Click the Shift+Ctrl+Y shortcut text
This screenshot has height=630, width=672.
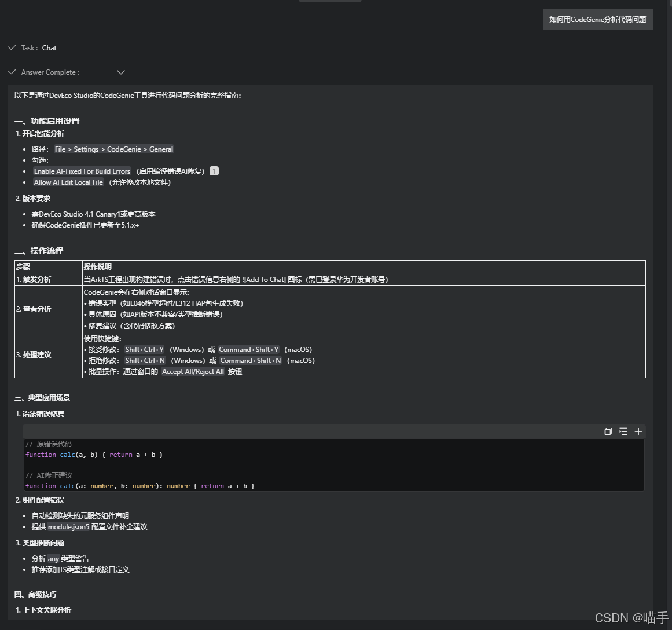pyautogui.click(x=145, y=350)
